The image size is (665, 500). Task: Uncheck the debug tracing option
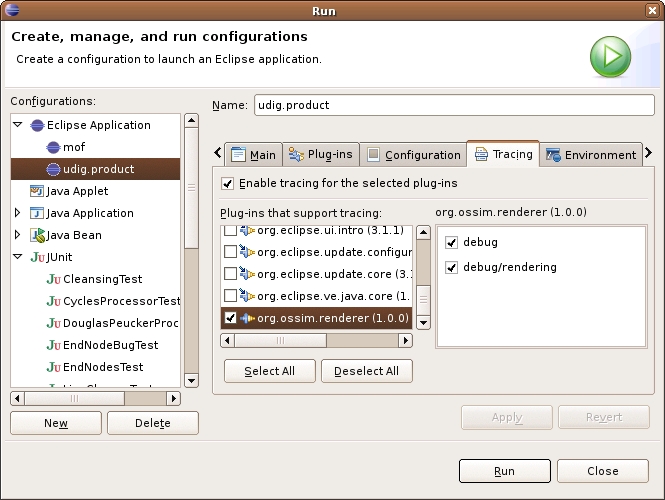point(452,243)
